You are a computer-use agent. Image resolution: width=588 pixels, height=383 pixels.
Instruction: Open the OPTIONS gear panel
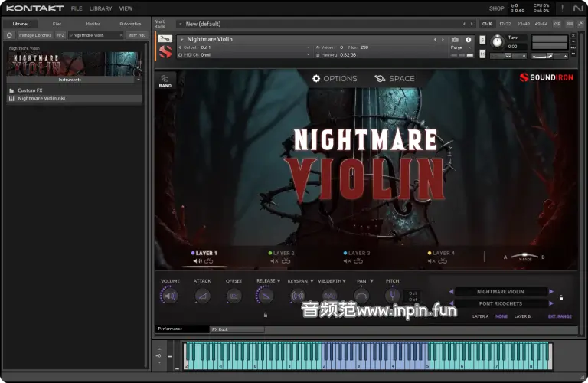pos(335,78)
